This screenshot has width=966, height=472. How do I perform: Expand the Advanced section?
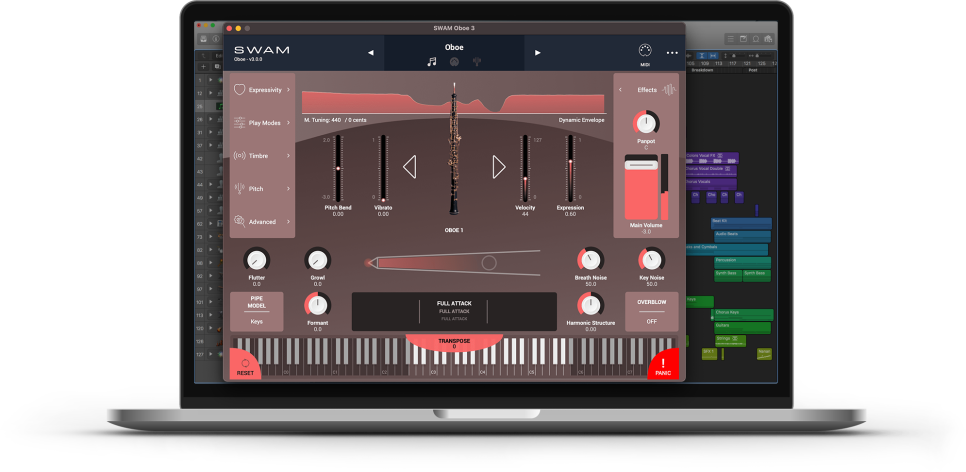(262, 222)
